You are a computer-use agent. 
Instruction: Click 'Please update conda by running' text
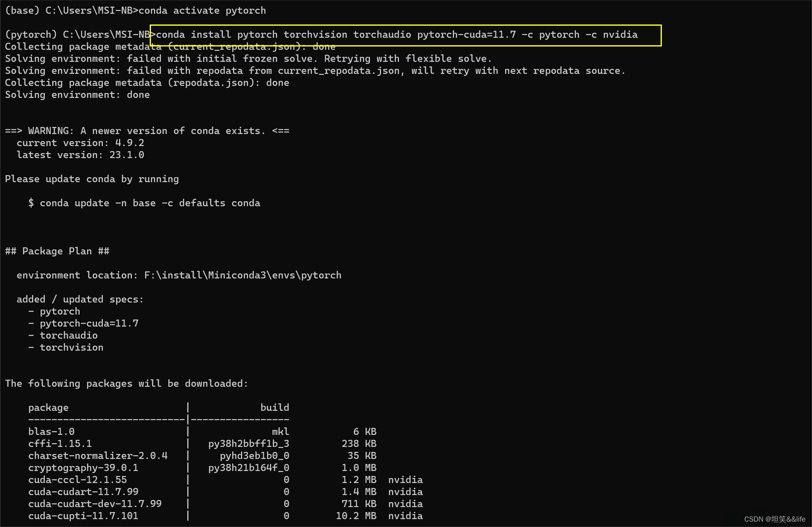tap(92, 179)
